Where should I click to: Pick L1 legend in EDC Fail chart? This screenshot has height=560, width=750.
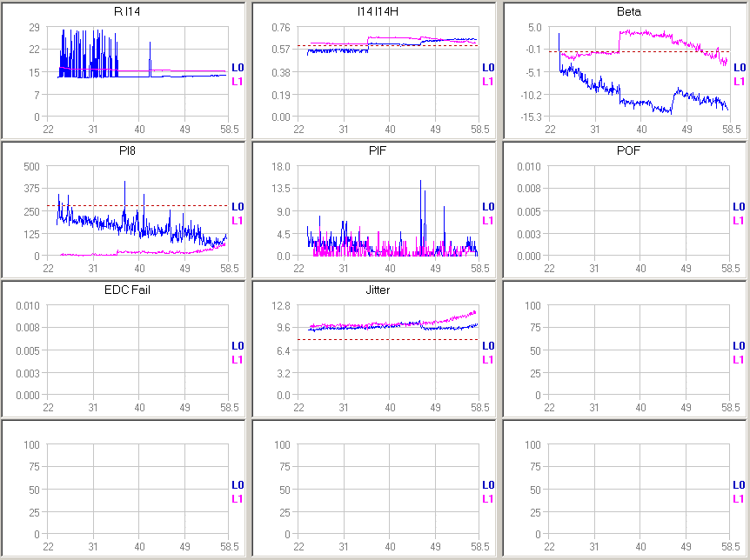tap(238, 359)
